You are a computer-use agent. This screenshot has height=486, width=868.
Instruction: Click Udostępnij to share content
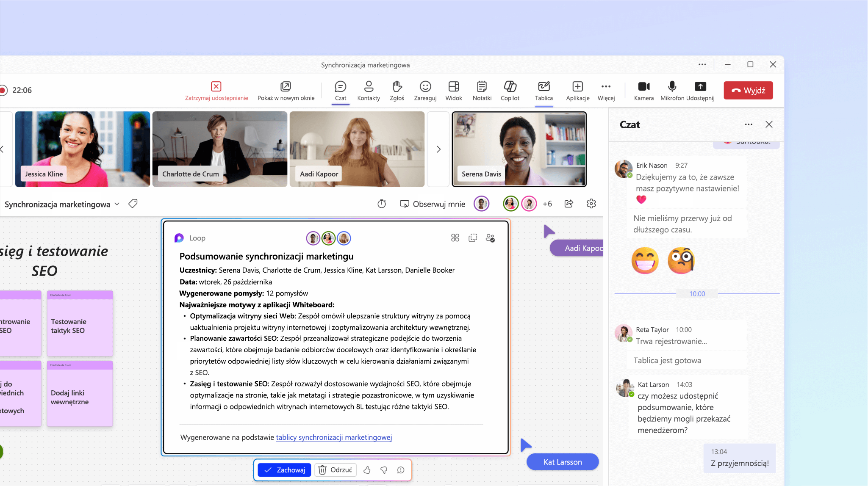700,91
